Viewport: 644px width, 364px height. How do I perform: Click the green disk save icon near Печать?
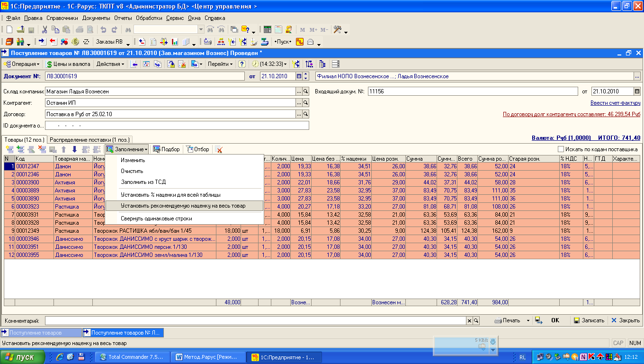(x=538, y=320)
